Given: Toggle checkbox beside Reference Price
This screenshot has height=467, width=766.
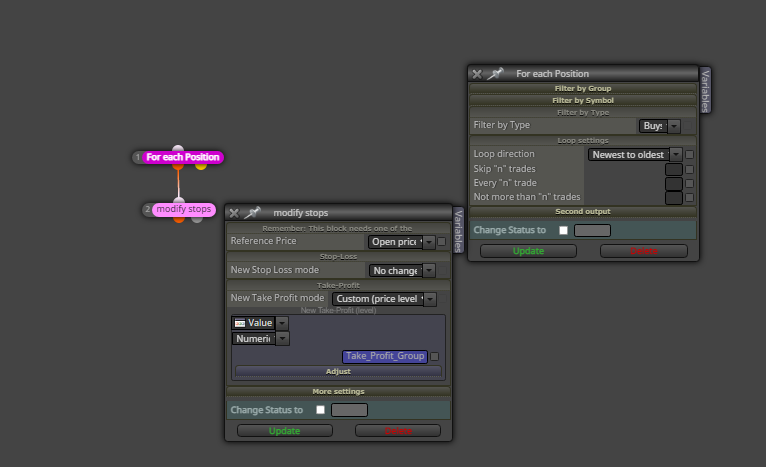Looking at the screenshot, I should pyautogui.click(x=442, y=242).
